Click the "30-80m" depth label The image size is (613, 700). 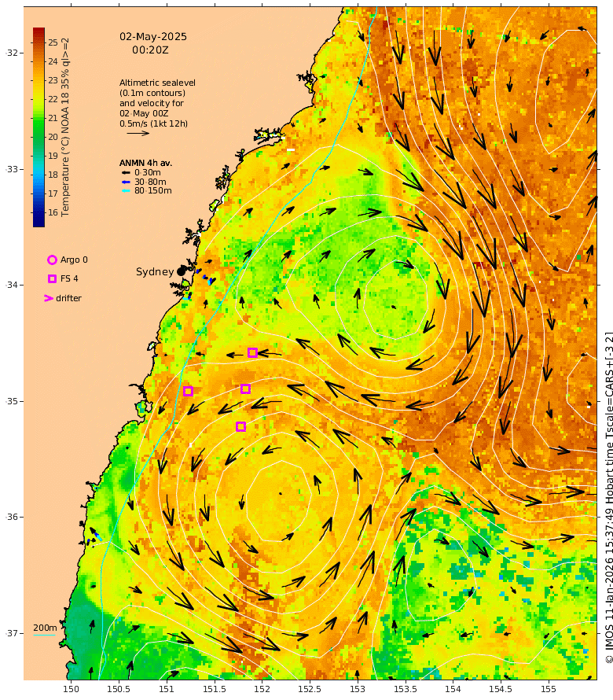click(x=150, y=182)
